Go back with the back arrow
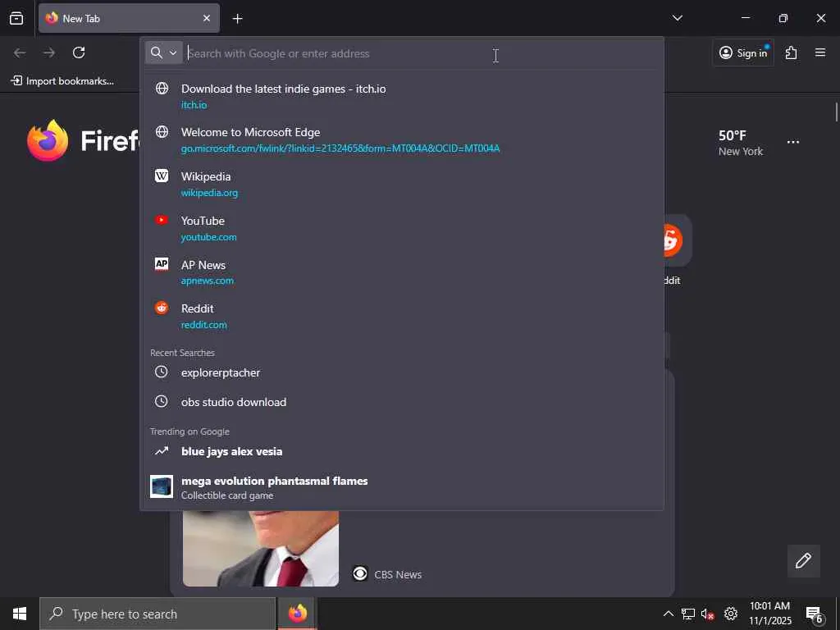Viewport: 840px width, 630px height. (20, 52)
